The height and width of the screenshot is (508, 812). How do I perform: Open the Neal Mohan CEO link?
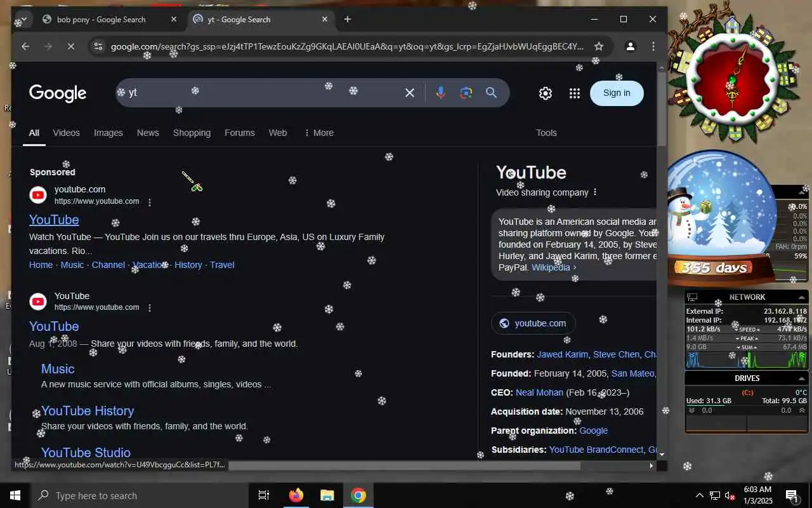(x=539, y=392)
